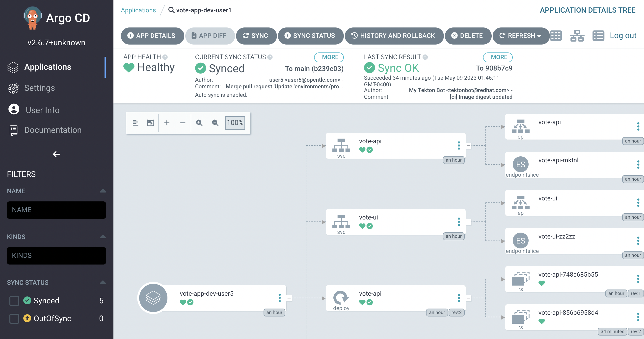
Task: Open the Documentation sidebar item
Action: pyautogui.click(x=53, y=130)
